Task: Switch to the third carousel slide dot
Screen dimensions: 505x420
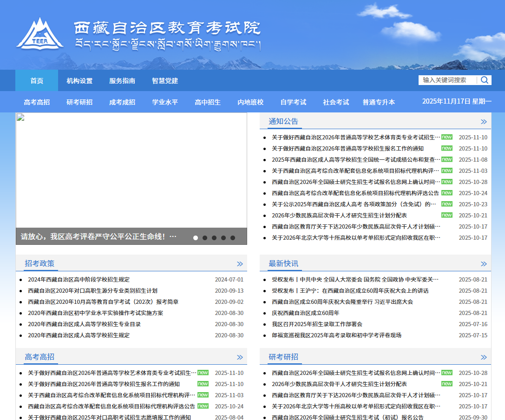Action: [214, 238]
